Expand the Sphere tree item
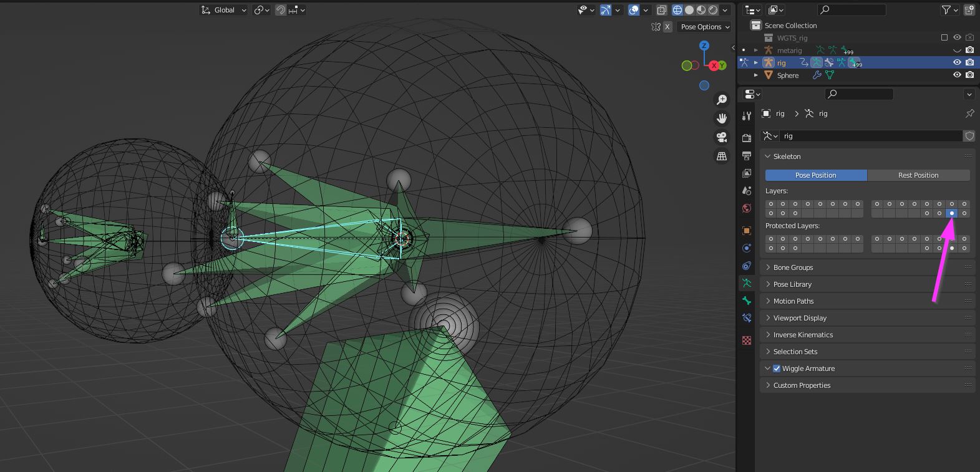The height and width of the screenshot is (472, 980). [756, 75]
